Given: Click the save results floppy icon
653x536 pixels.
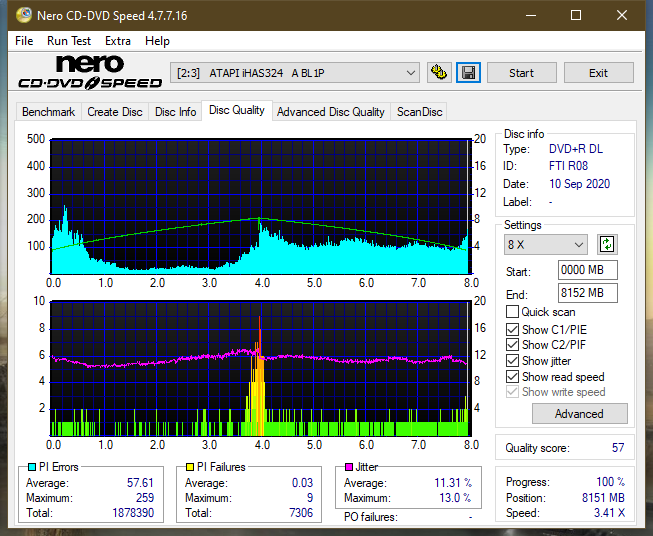Looking at the screenshot, I should pyautogui.click(x=469, y=73).
